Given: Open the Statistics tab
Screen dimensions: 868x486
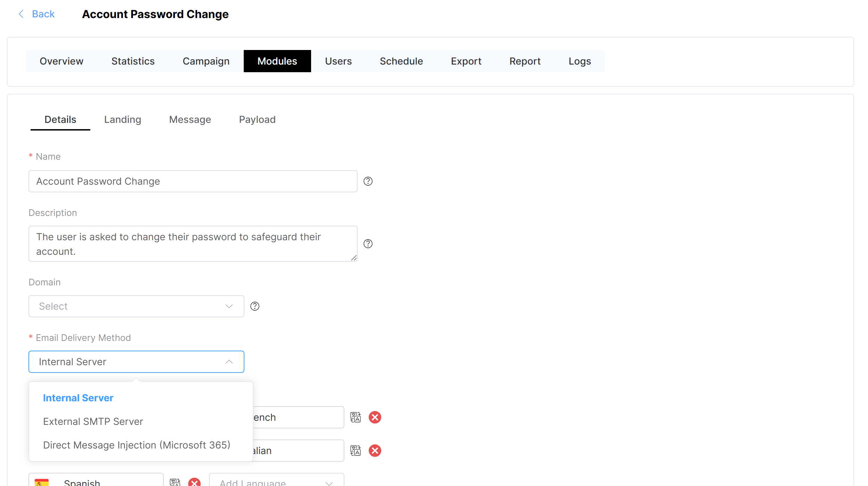Looking at the screenshot, I should tap(133, 61).
